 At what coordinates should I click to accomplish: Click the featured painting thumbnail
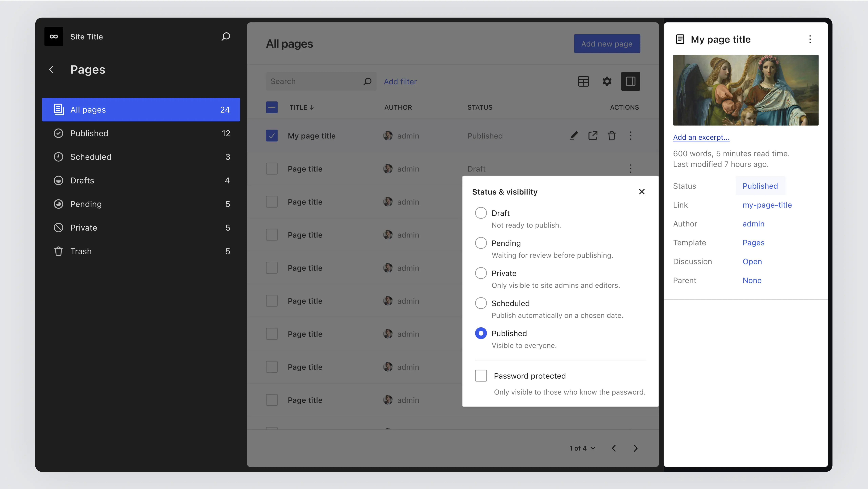tap(745, 90)
